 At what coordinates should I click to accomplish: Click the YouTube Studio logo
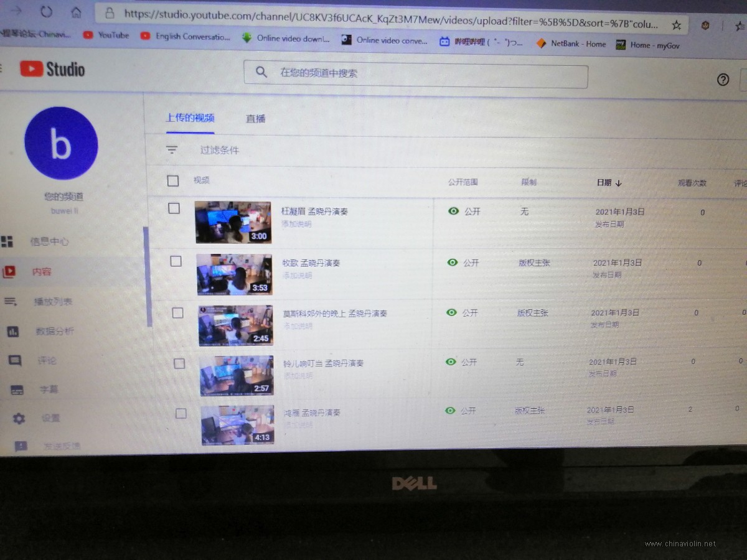[52, 68]
